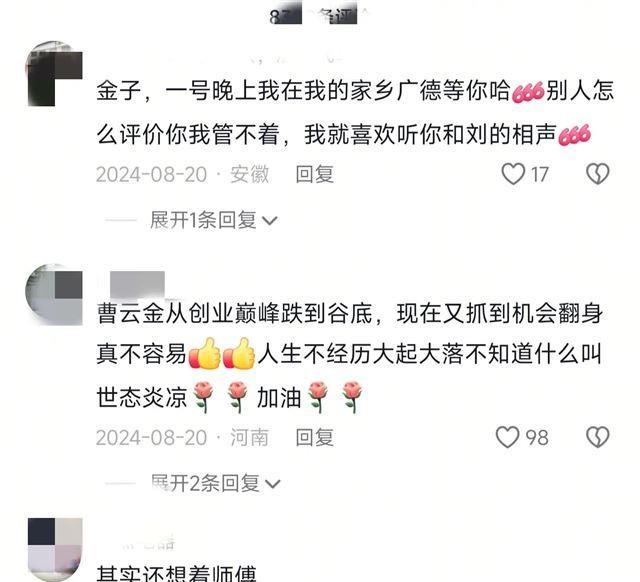Click the like count 17
Viewport: 640px width, 582px height.
click(539, 174)
